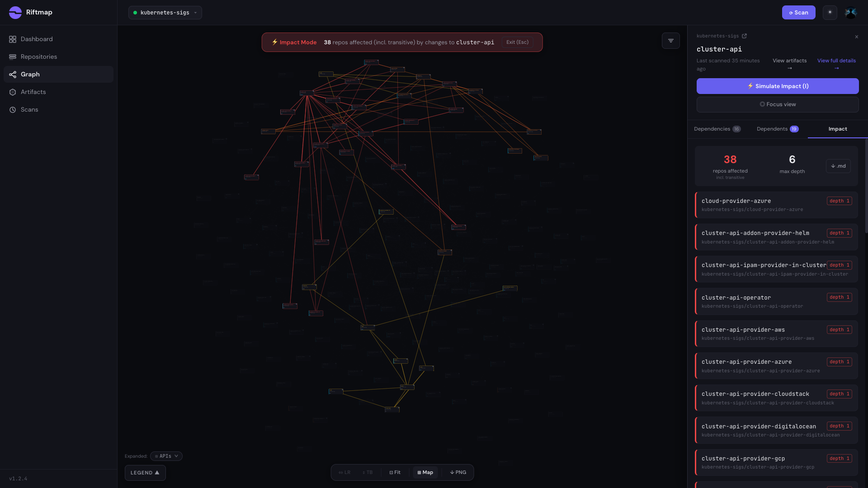Click depth 1 badge on cluster-api-operator
The width and height of the screenshot is (868, 488).
839,297
